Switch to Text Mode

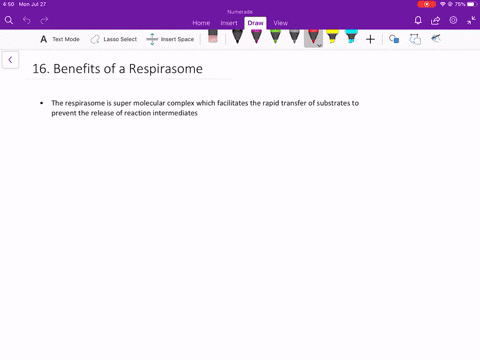click(60, 39)
